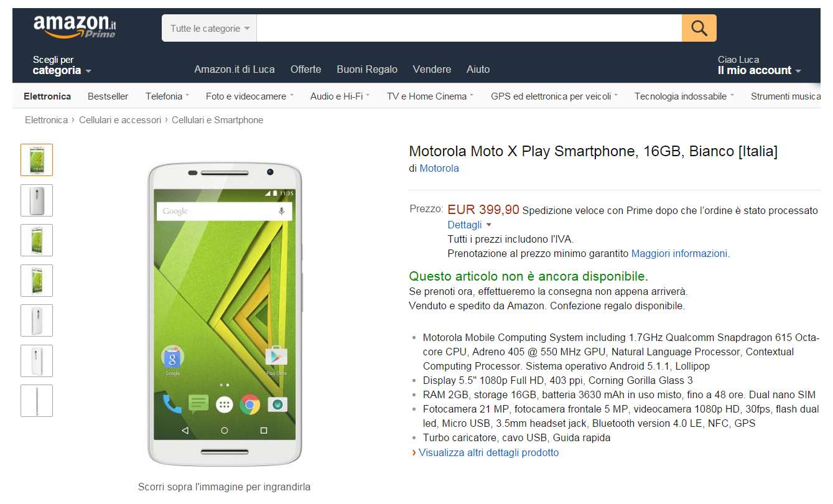Click the main Moto X Play image
This screenshot has width=833, height=504.
[x=225, y=314]
